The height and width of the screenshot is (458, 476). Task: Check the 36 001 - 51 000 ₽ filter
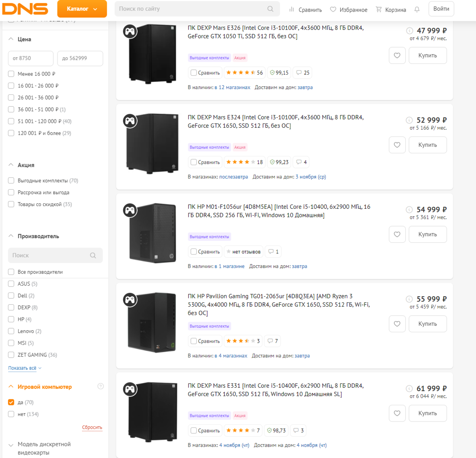click(x=11, y=110)
